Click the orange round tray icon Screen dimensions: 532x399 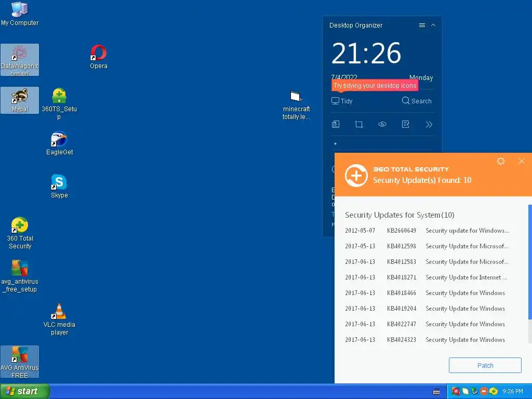[484, 392]
